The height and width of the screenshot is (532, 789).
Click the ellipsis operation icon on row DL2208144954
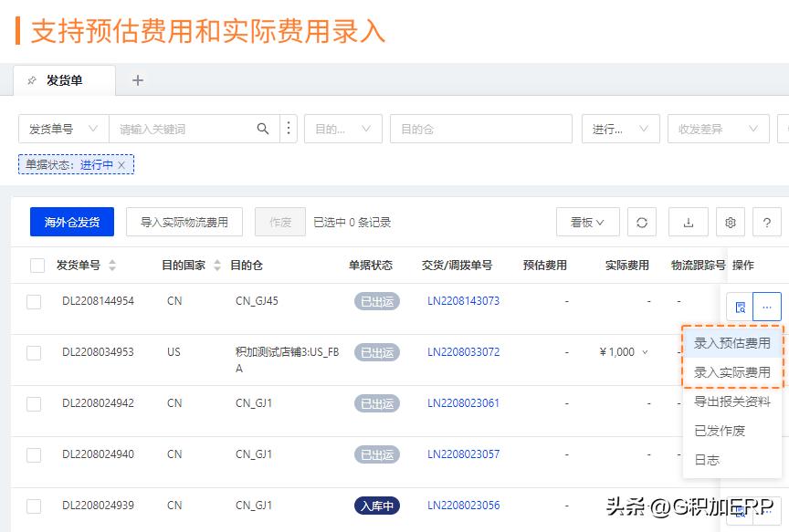click(766, 307)
